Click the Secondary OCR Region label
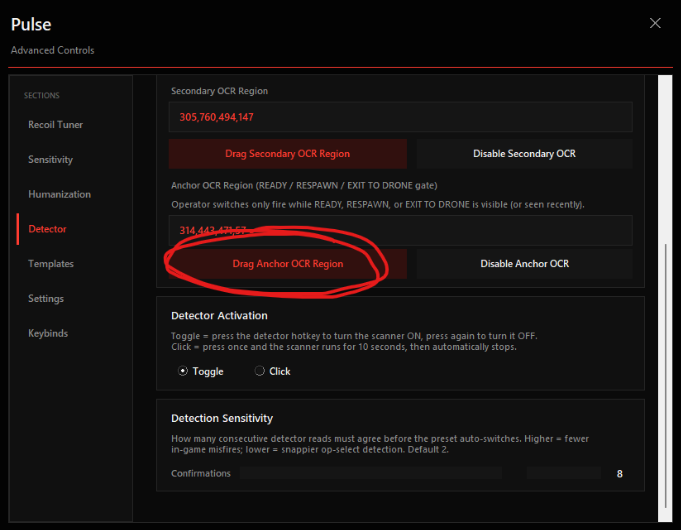This screenshot has width=681, height=530. click(219, 91)
